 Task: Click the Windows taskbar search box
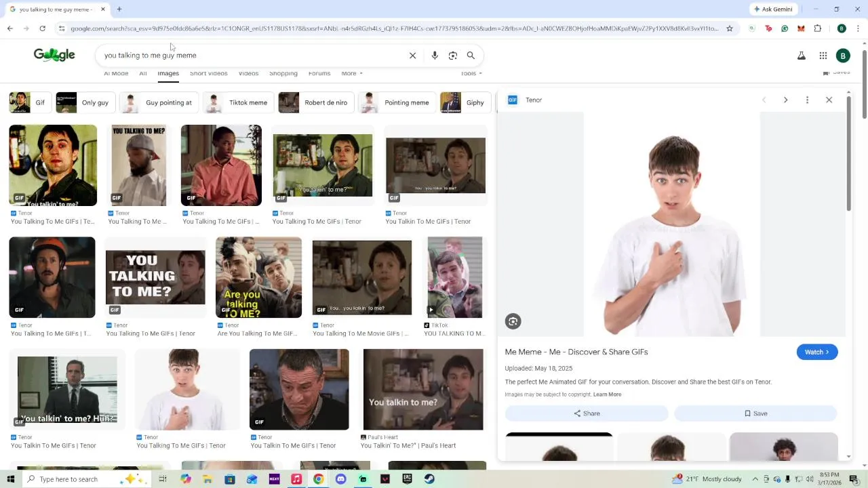pos(87,479)
